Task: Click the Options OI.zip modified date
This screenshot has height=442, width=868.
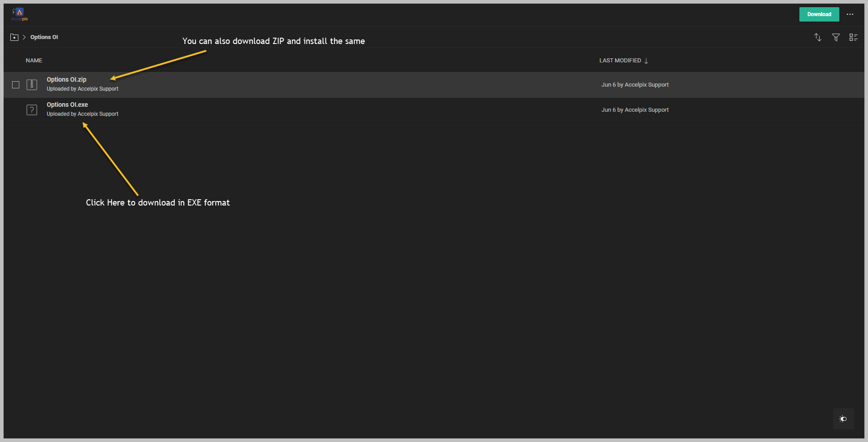Action: click(x=635, y=85)
